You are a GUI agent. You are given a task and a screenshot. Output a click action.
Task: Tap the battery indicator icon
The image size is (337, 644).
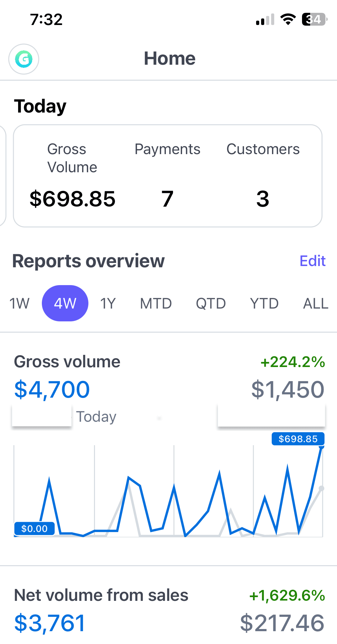(314, 19)
